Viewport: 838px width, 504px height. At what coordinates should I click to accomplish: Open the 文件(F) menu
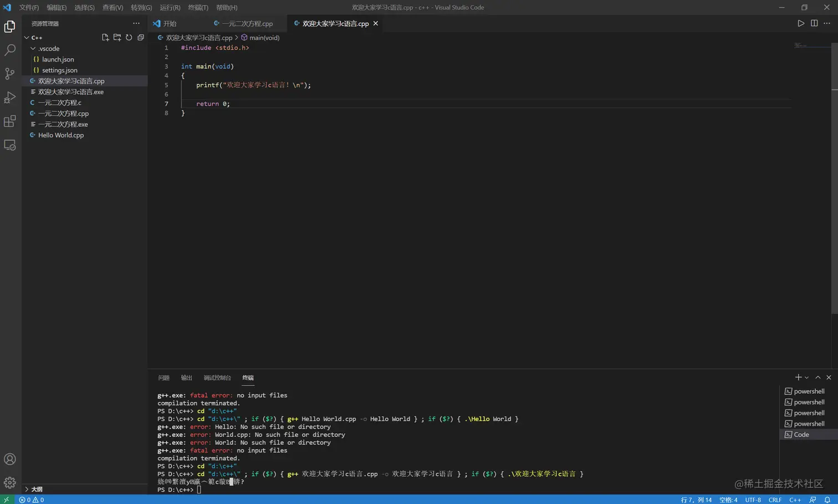(x=29, y=7)
